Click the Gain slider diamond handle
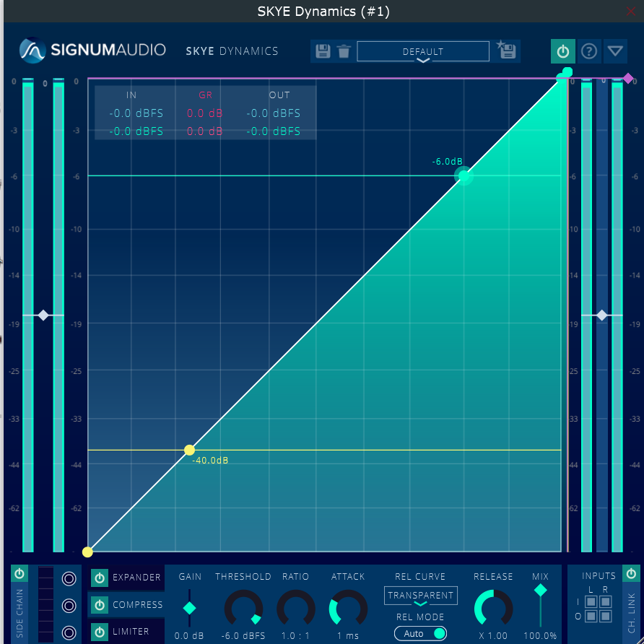644x644 pixels. [189, 609]
